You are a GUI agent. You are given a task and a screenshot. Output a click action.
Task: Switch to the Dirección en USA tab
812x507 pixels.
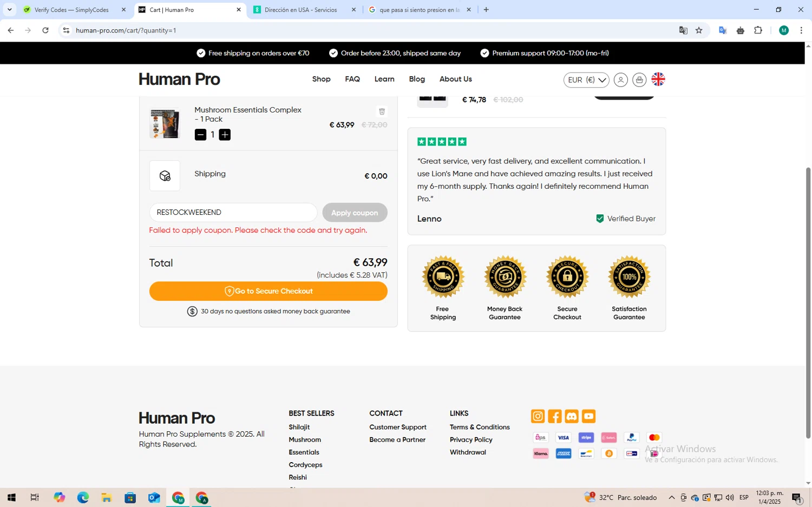pyautogui.click(x=304, y=10)
